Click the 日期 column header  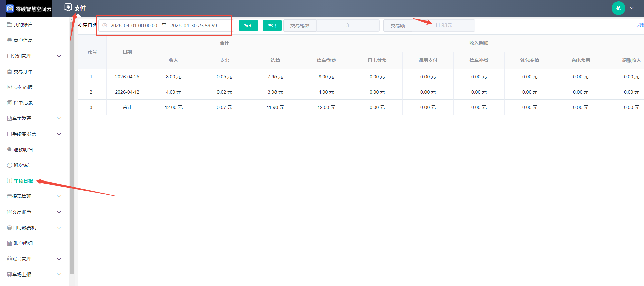tap(127, 52)
